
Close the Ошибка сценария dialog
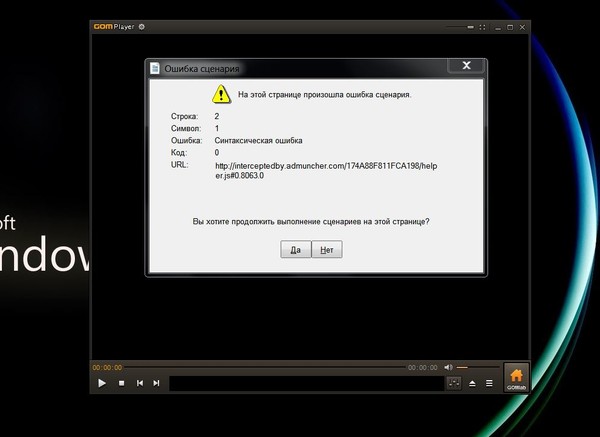(466, 67)
